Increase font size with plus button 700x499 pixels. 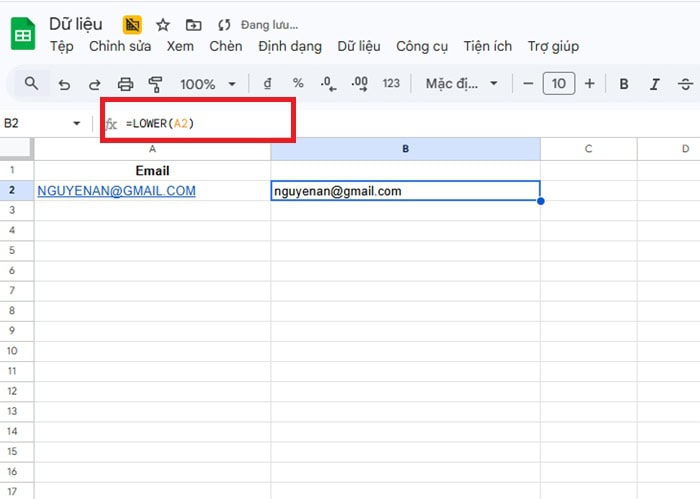point(589,84)
